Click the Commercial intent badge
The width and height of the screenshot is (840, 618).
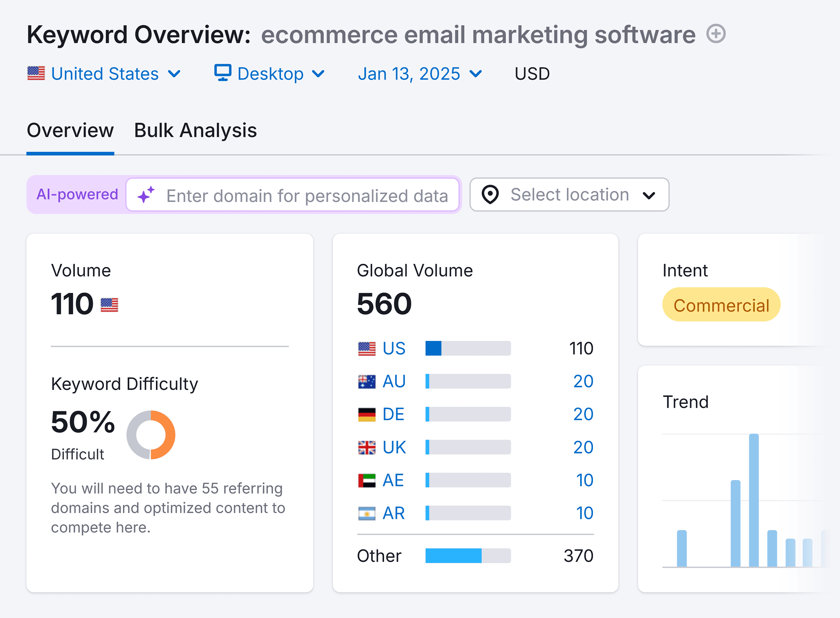point(721,305)
